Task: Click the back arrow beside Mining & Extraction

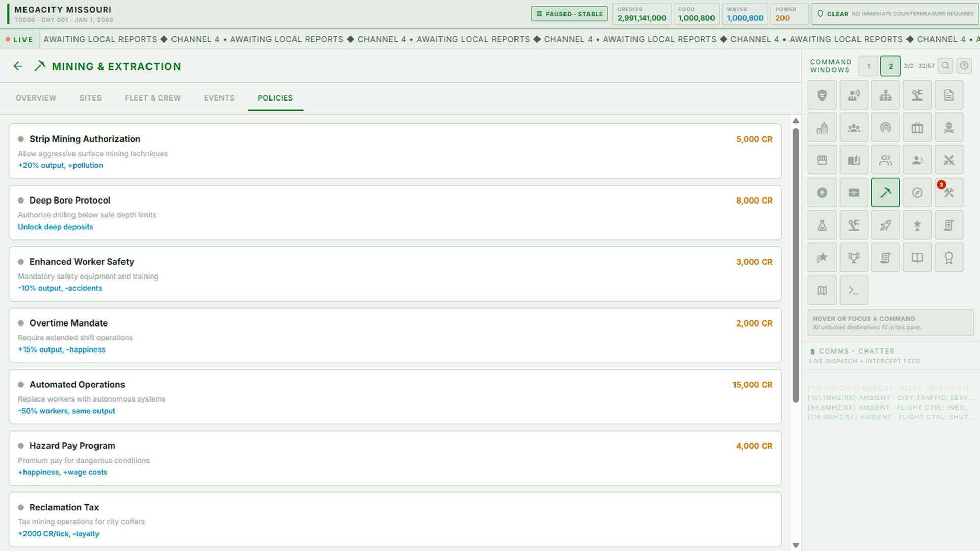Action: pos(18,66)
